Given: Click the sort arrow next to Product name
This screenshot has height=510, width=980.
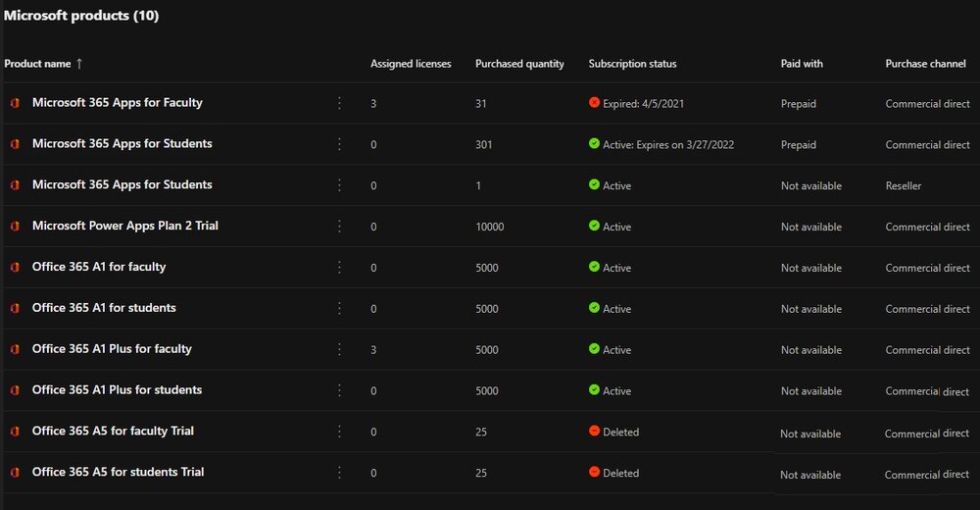Looking at the screenshot, I should [79, 63].
